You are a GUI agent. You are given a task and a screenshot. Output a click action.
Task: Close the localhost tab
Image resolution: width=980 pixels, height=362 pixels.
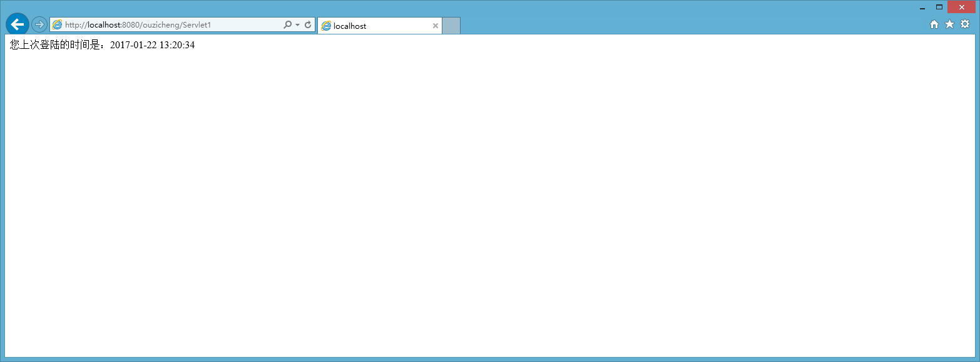[x=436, y=26]
